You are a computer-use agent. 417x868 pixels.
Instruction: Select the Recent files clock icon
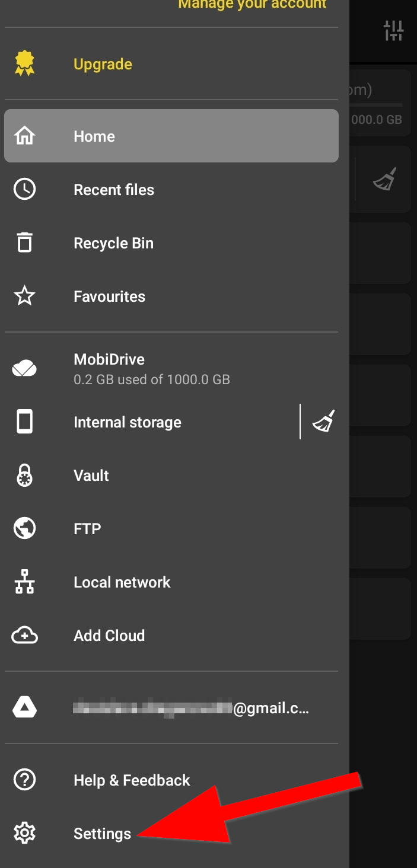click(x=24, y=189)
